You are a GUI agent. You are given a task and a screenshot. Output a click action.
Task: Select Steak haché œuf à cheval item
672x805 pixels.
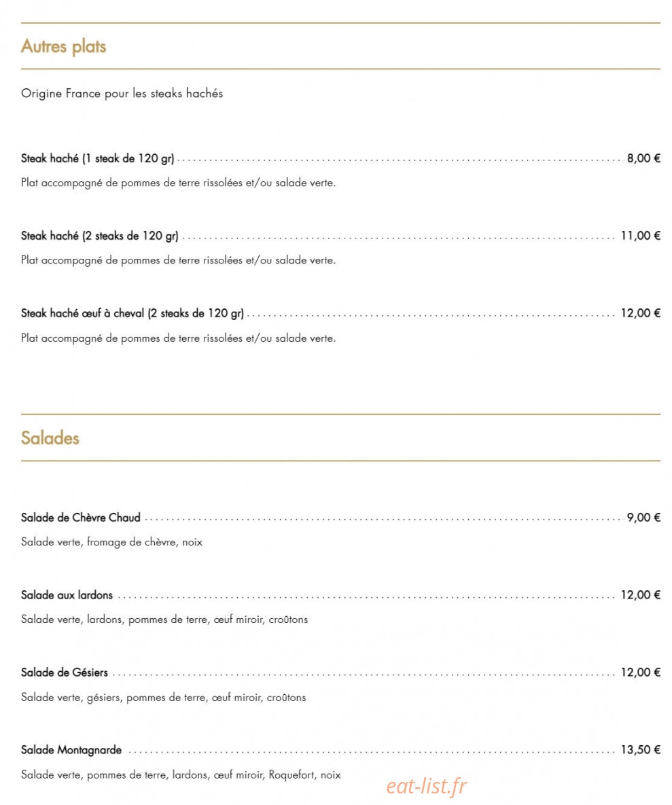132,314
